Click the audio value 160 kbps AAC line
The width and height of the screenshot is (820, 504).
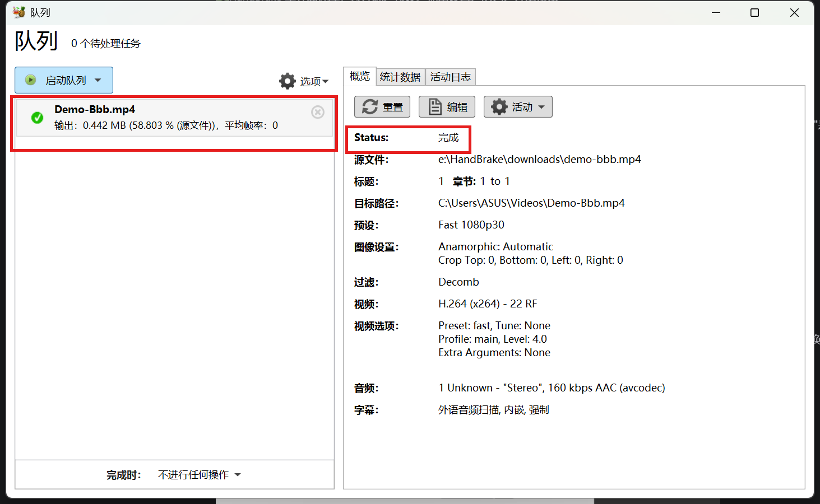(x=552, y=388)
